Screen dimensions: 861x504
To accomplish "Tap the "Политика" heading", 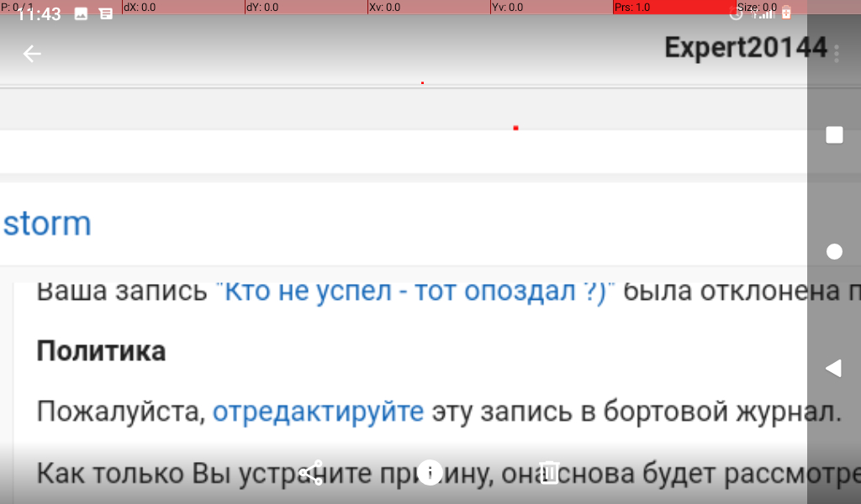I will tap(101, 351).
